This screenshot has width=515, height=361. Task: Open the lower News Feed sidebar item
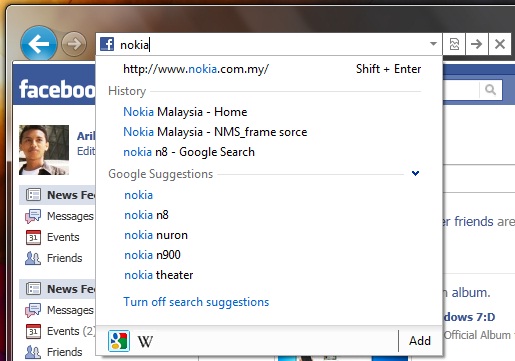pos(57,289)
